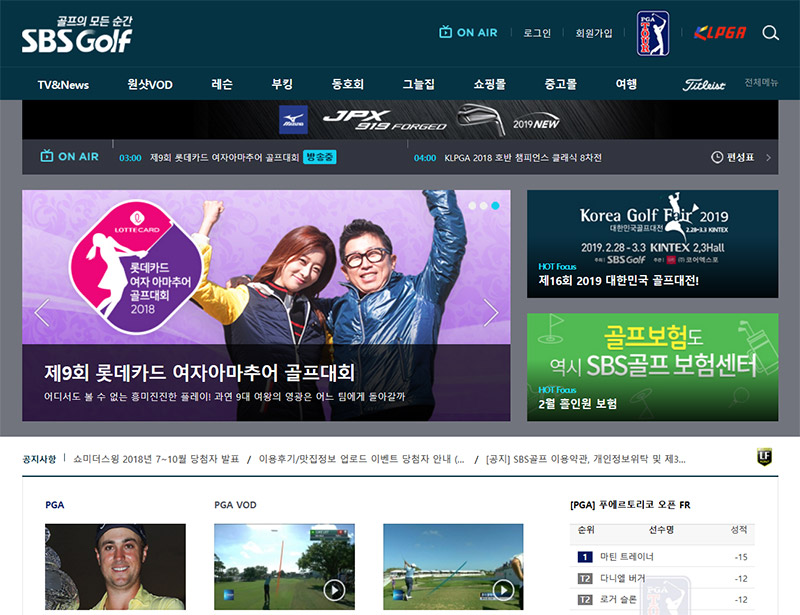Open the KLPGA logo link
800x615 pixels.
pos(719,33)
